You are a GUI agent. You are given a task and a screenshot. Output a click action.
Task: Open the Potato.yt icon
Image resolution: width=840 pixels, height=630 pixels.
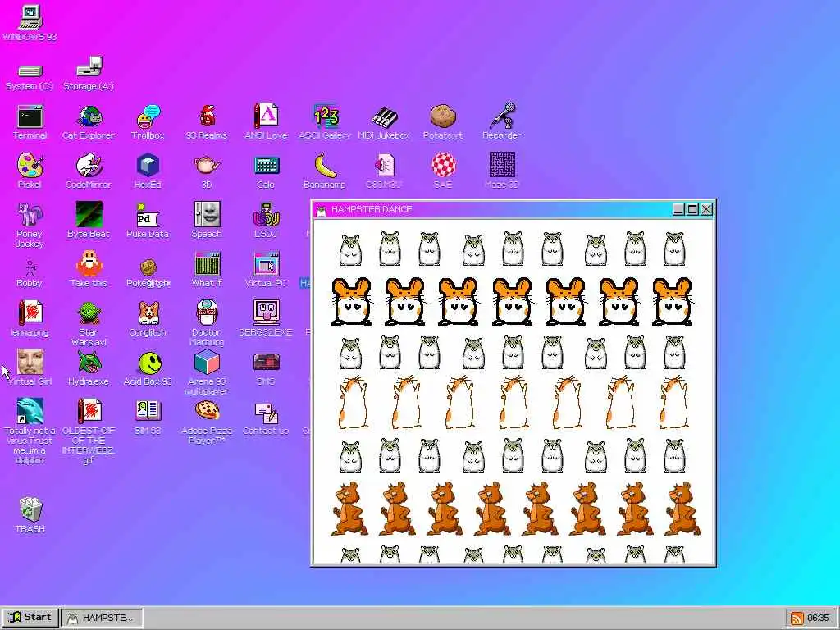point(443,116)
